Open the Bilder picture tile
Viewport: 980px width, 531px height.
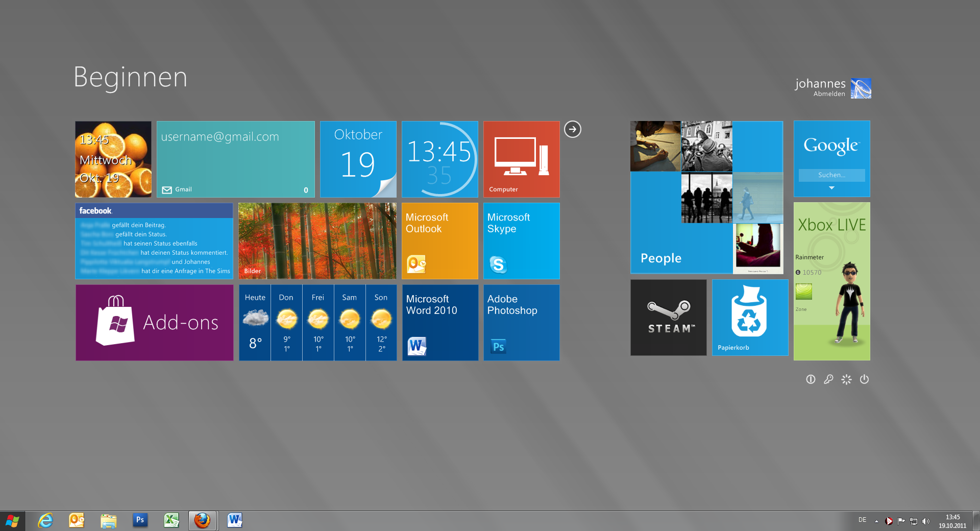pos(317,240)
